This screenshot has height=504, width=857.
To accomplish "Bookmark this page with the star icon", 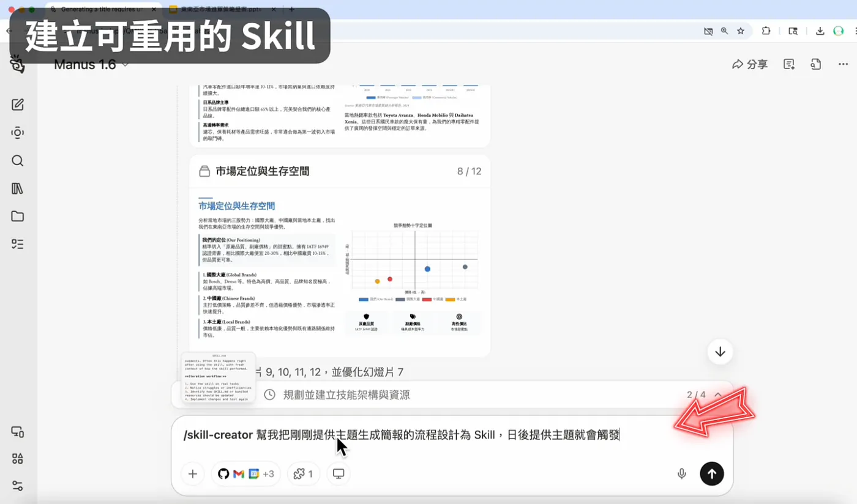I will pyautogui.click(x=741, y=31).
